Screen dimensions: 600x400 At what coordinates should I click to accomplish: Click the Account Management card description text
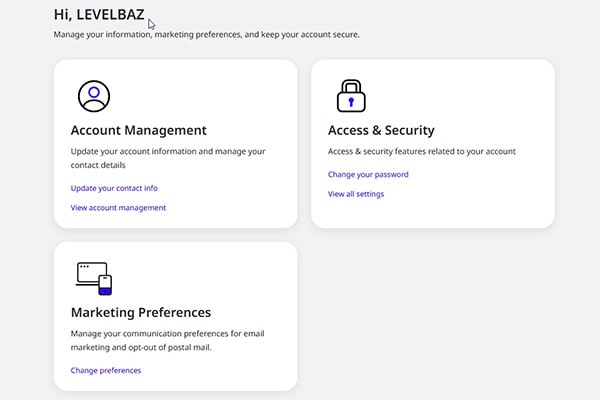coord(168,158)
